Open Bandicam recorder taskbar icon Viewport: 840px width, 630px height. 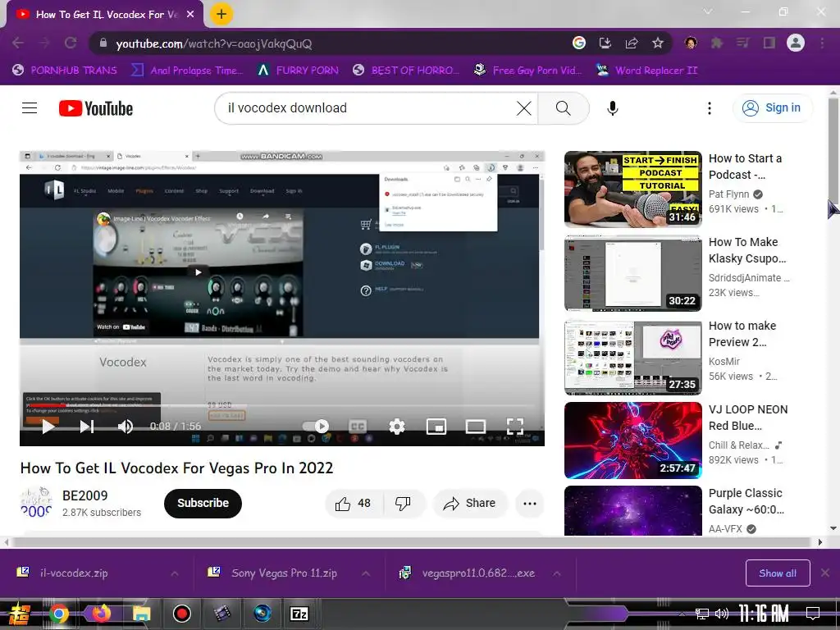tap(181, 614)
